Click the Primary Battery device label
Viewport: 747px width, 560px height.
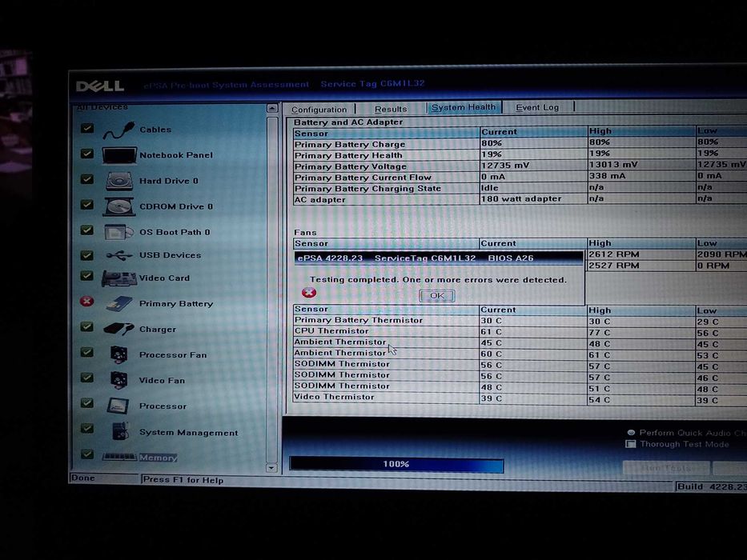click(x=176, y=304)
